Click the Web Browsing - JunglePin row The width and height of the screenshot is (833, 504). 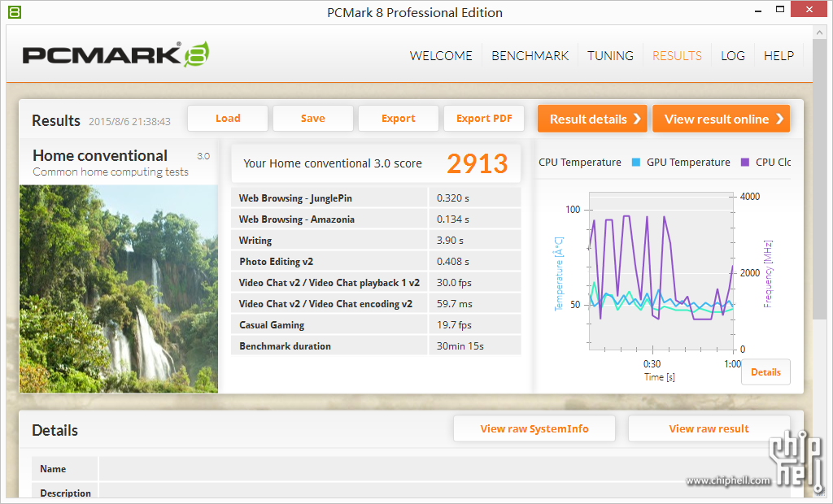click(x=376, y=198)
